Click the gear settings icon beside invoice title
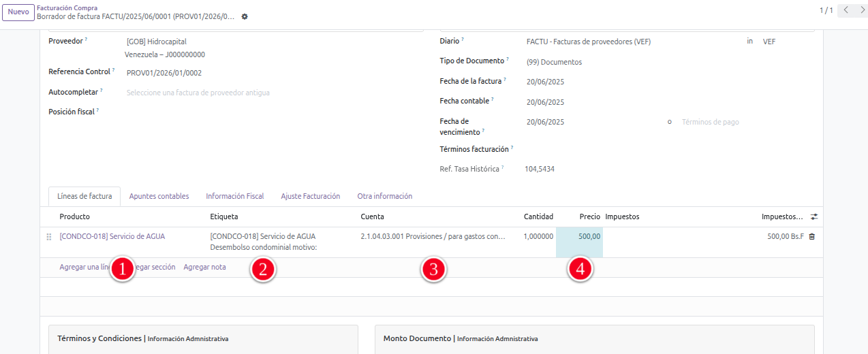The image size is (868, 354). (x=245, y=16)
